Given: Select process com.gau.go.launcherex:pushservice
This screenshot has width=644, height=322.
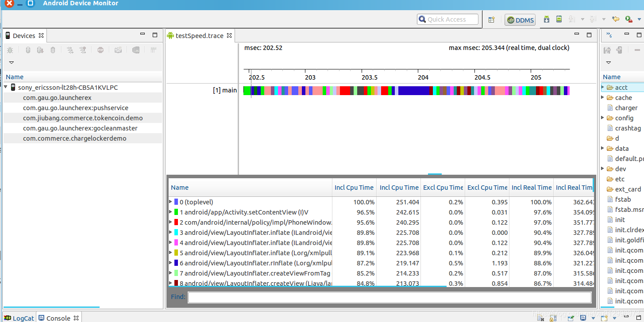Looking at the screenshot, I should coord(76,108).
